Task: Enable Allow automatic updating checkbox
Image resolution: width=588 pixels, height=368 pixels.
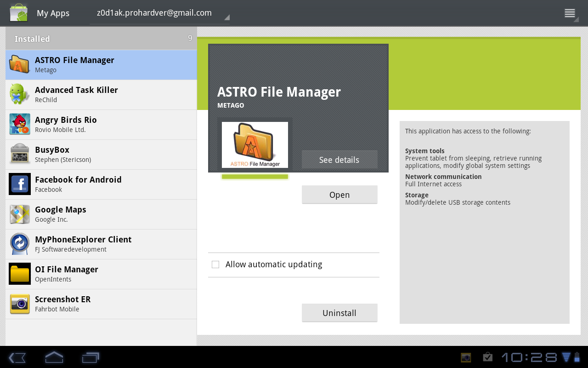Action: coord(215,264)
